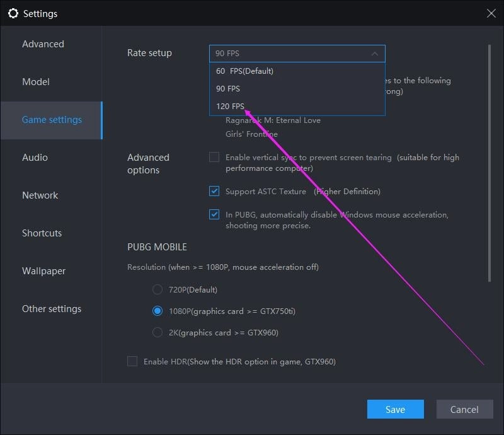Uncheck Support ASTC Texture
This screenshot has width=504, height=435.
214,191
